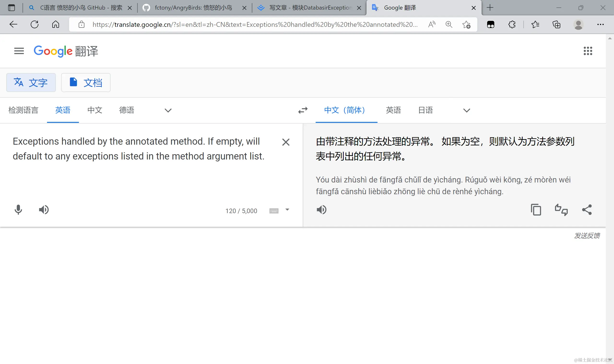This screenshot has height=364, width=614.
Task: Choose 日语 as target language
Action: click(425, 110)
